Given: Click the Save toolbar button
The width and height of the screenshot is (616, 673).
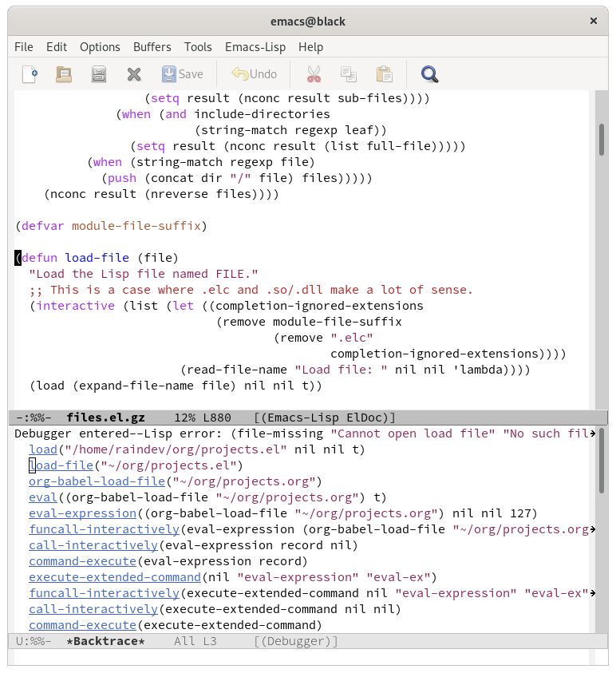Looking at the screenshot, I should 182,74.
